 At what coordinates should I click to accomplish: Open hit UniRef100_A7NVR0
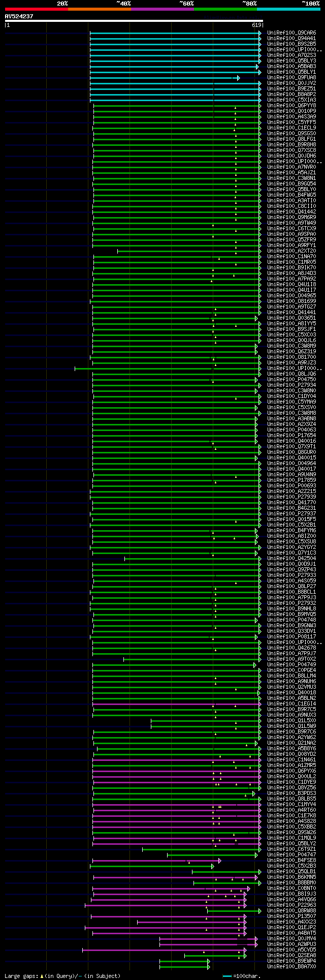[x=291, y=167]
